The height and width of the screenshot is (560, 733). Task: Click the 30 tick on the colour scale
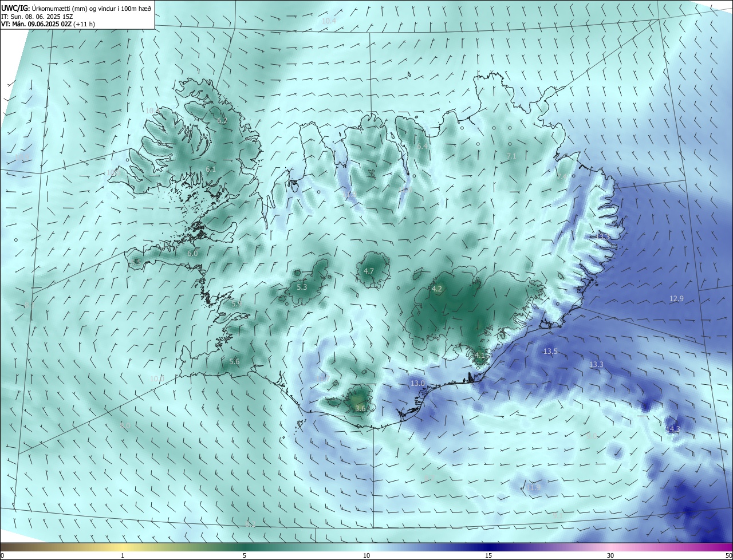coord(610,555)
